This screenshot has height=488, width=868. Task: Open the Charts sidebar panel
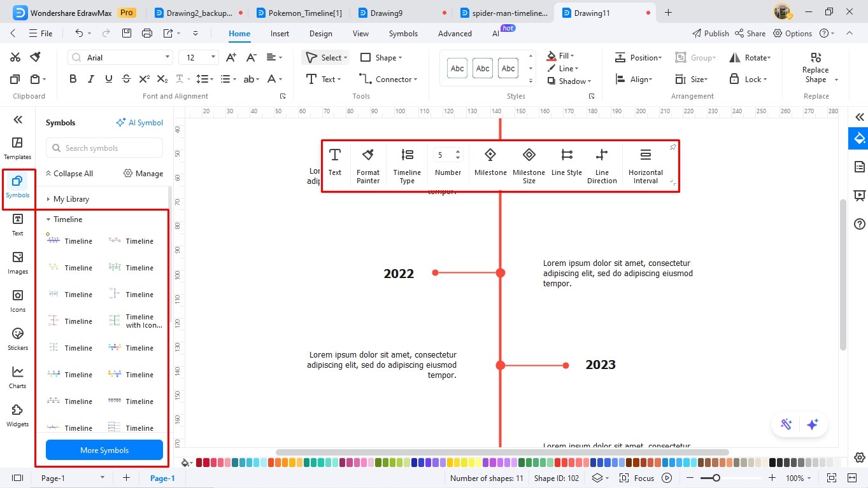click(17, 377)
